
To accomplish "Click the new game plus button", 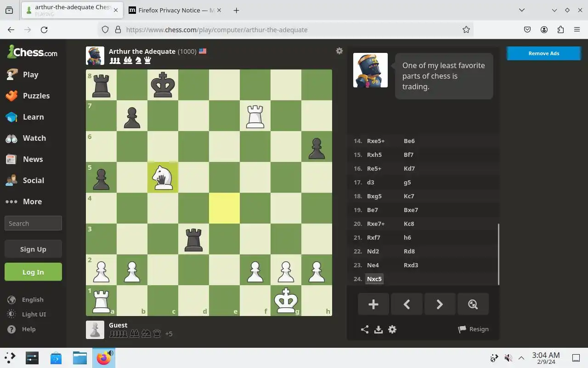I will point(373,304).
